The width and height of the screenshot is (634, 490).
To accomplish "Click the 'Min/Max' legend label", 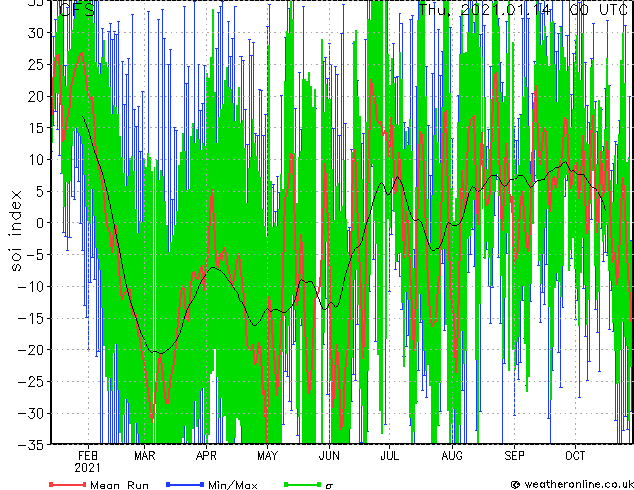I will pos(232,485).
